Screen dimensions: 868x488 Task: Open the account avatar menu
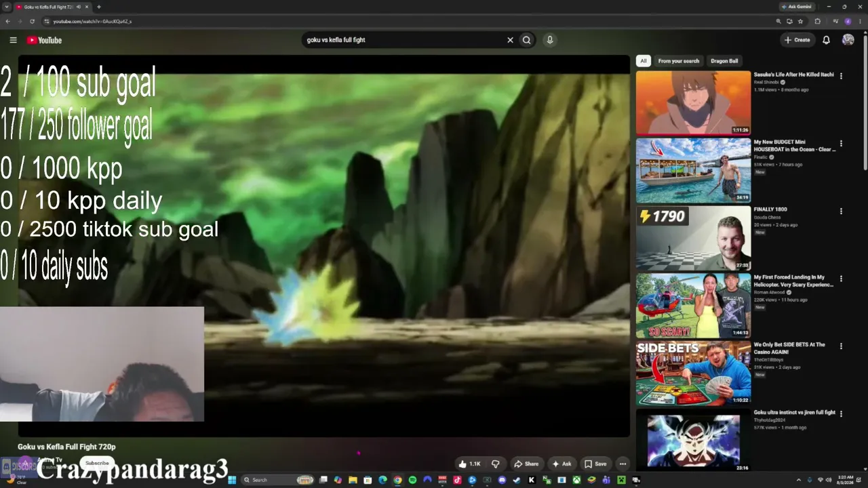tap(848, 40)
